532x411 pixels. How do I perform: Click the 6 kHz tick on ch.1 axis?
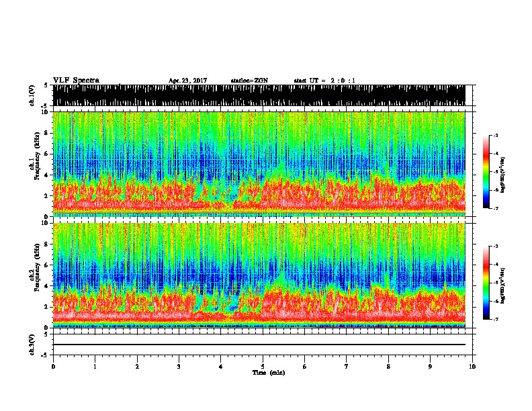47,154
